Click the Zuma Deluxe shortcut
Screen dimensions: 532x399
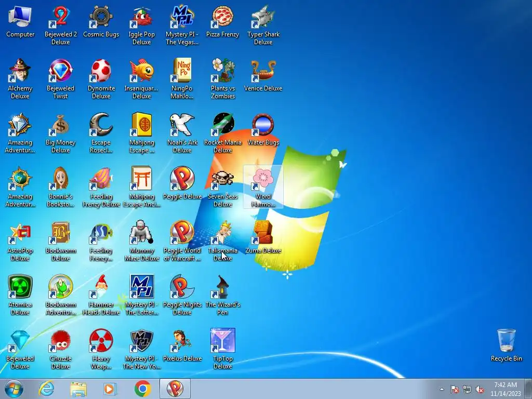pos(263,237)
